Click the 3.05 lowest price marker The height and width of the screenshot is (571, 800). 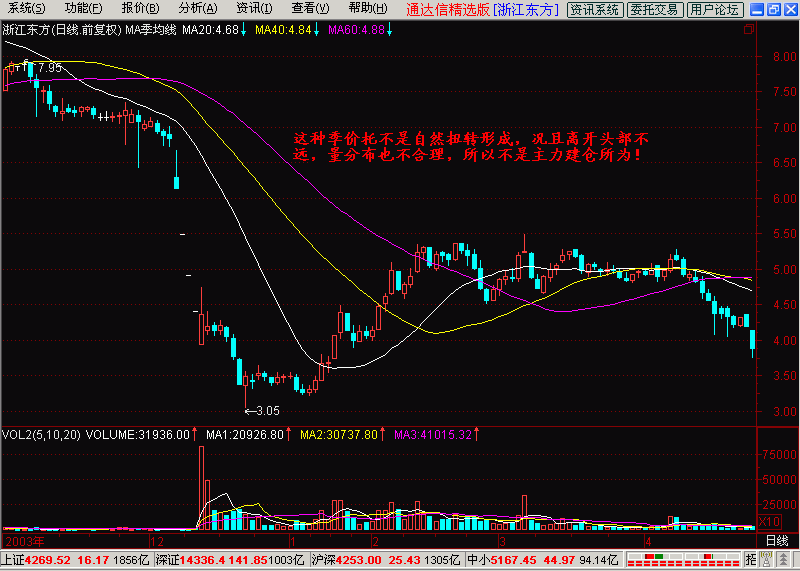(x=262, y=410)
